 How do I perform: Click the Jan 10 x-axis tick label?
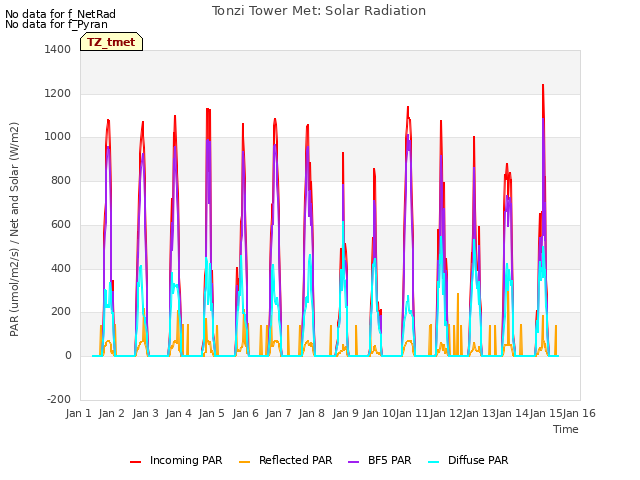[379, 413]
